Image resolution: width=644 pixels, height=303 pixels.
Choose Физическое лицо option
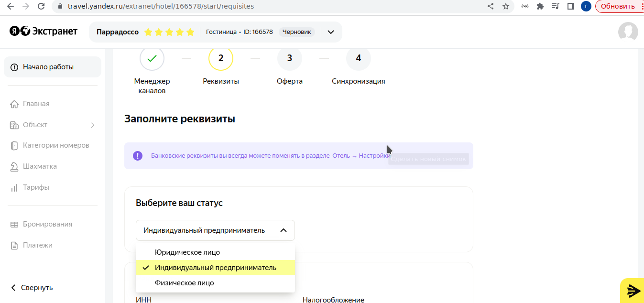coord(215,283)
